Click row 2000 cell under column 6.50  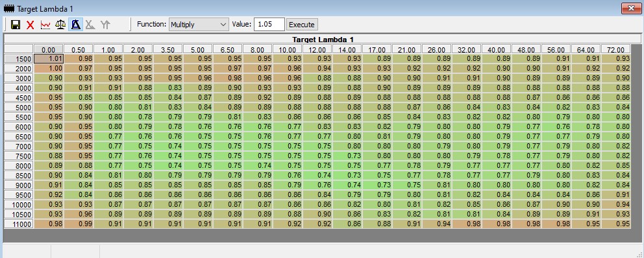pyautogui.click(x=227, y=69)
